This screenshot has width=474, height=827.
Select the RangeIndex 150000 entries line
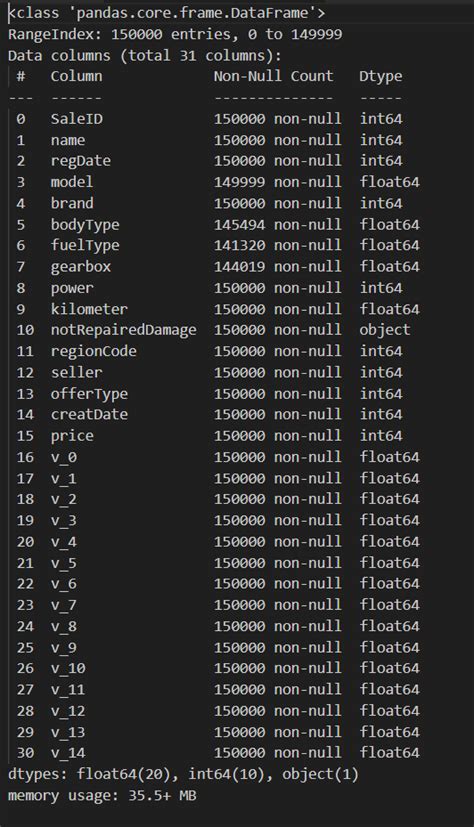(175, 34)
